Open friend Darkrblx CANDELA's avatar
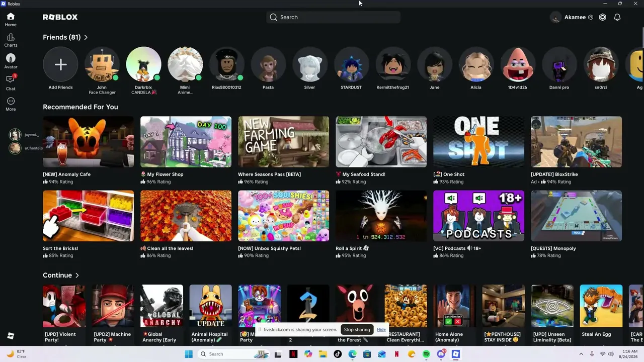 [x=143, y=64]
